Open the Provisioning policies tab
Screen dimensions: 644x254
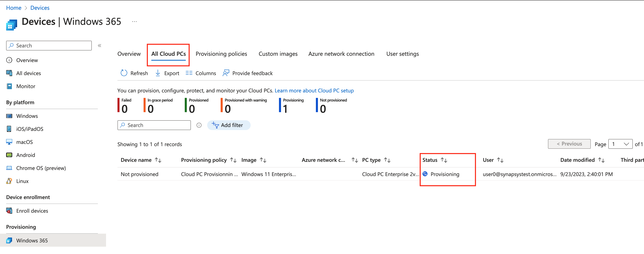pyautogui.click(x=221, y=54)
